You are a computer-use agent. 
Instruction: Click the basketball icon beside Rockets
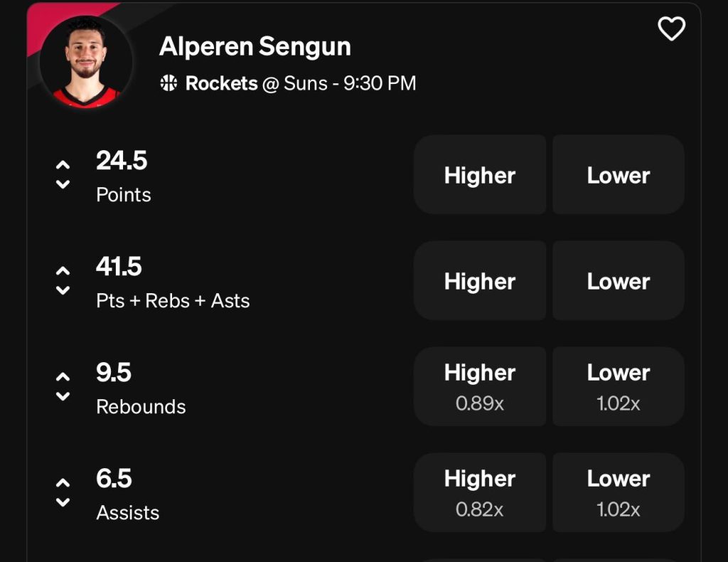168,83
